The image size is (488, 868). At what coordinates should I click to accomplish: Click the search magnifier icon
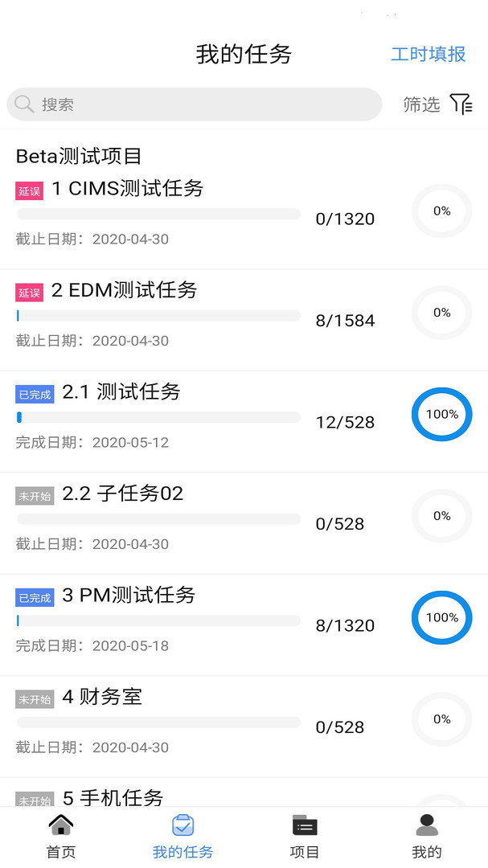point(24,104)
